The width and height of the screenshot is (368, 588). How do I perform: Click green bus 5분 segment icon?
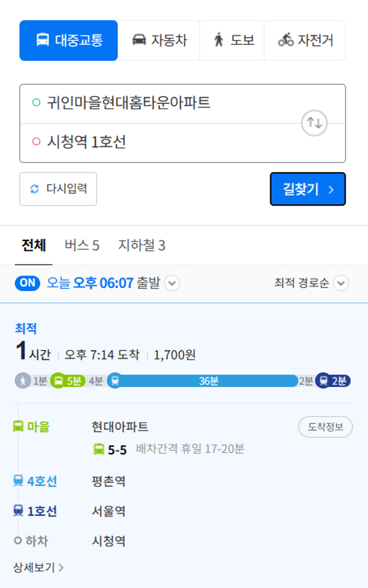click(x=58, y=381)
